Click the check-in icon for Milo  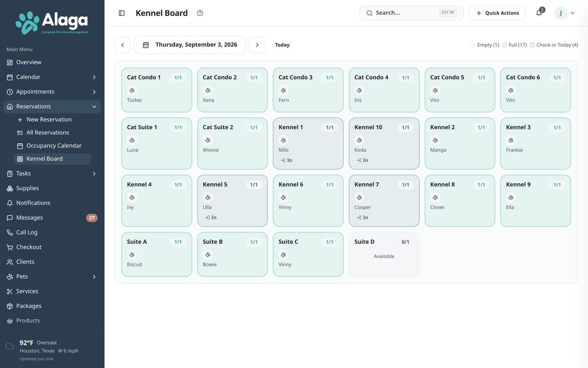point(283,160)
